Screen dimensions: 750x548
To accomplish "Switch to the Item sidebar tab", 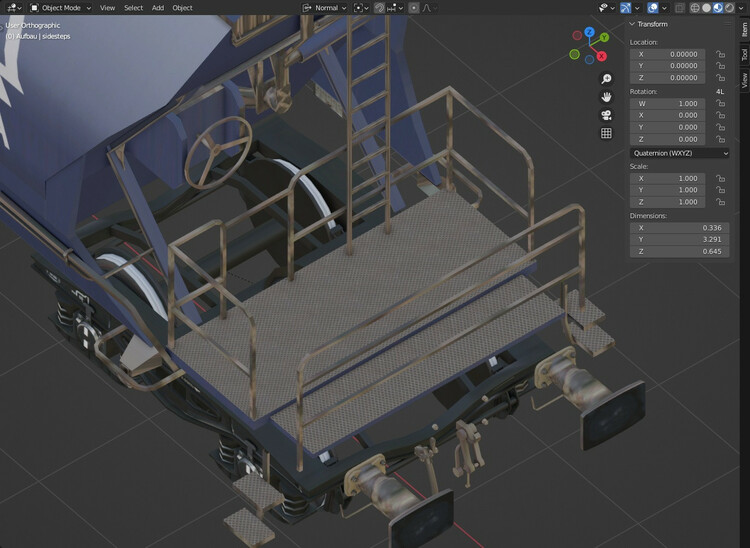I will (x=745, y=30).
